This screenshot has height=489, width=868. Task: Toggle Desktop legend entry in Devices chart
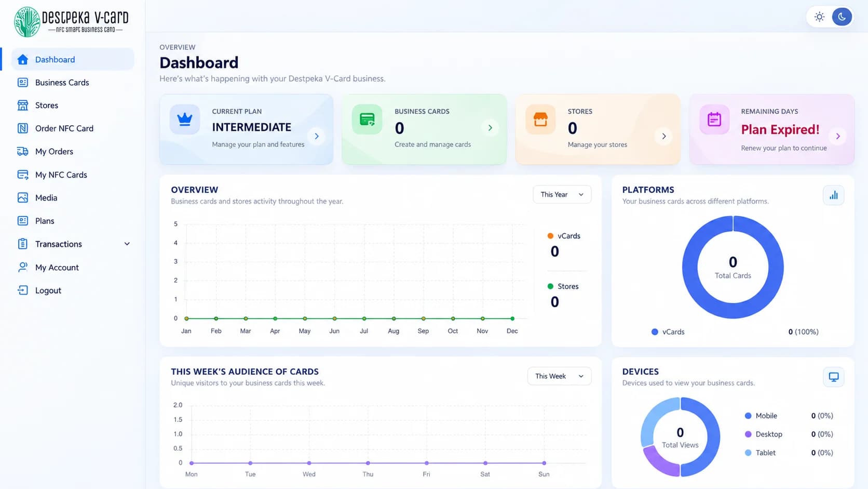pyautogui.click(x=764, y=434)
